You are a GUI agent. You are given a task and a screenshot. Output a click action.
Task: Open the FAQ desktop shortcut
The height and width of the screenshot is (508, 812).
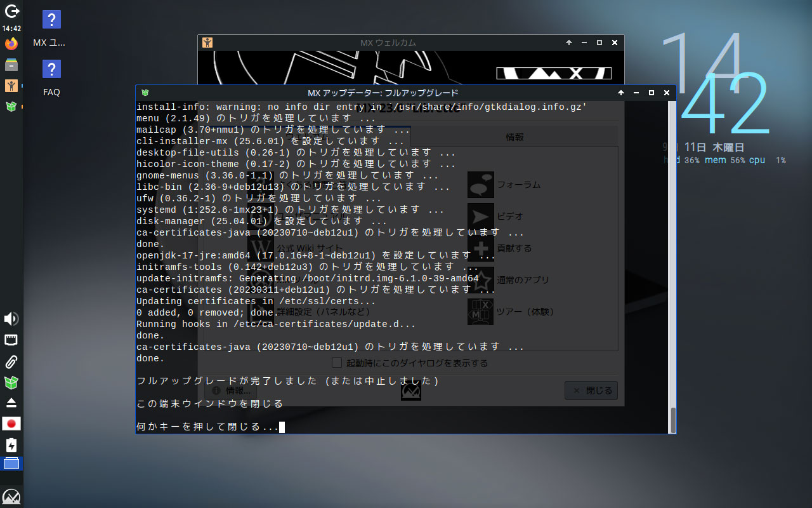click(51, 77)
